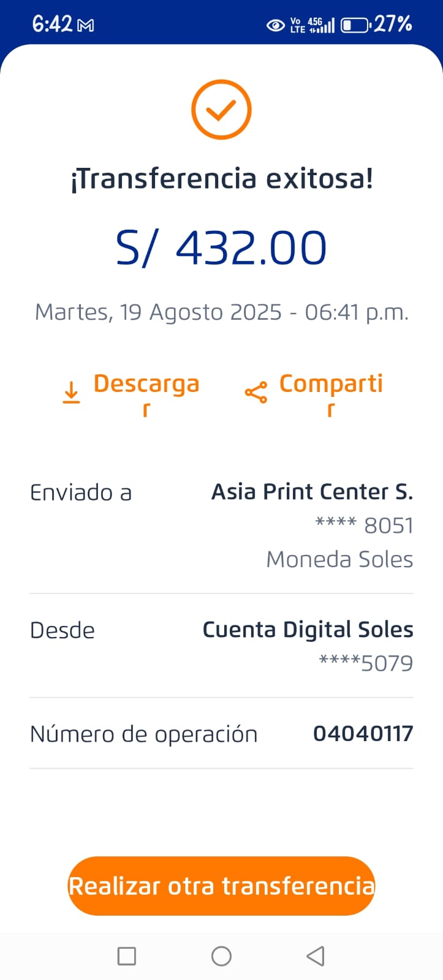Tap the Gmail notification icon
Viewport: 443px width, 980px height.
pyautogui.click(x=86, y=26)
